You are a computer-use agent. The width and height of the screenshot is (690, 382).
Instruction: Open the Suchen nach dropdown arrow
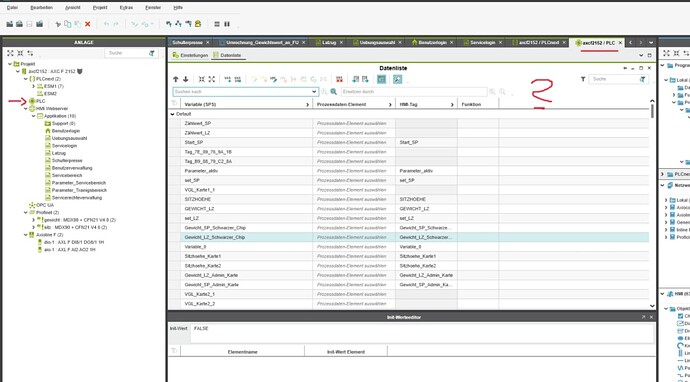314,92
